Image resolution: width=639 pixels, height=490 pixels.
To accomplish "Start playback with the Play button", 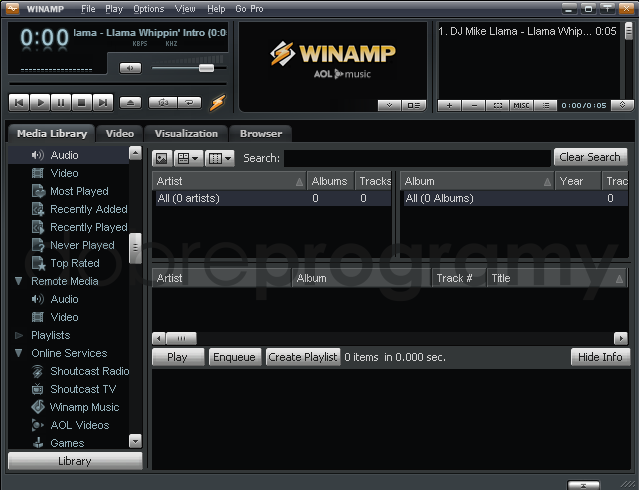I will click(40, 102).
